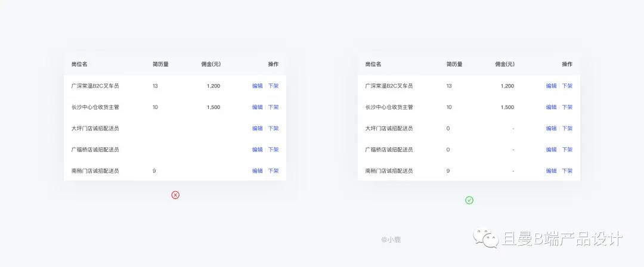The height and width of the screenshot is (267, 644).
Task: Click 下架 for 广深常温B2C叉车员 in right table
Action: (x=567, y=86)
